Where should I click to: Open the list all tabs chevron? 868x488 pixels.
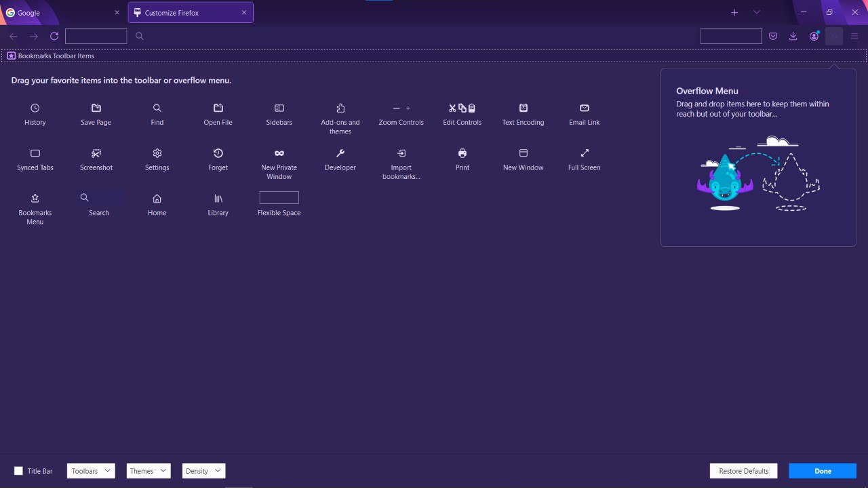tap(757, 12)
